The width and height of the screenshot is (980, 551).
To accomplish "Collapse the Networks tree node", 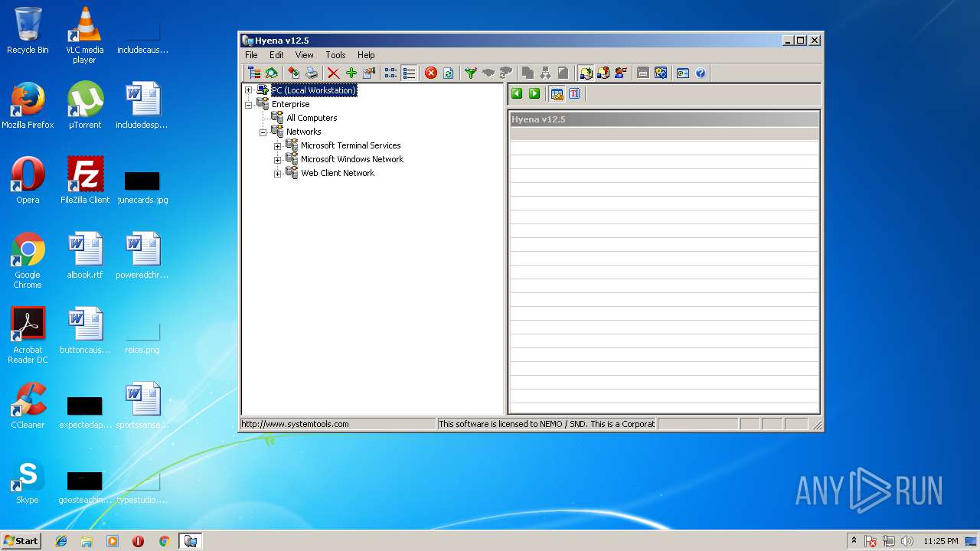I will tap(263, 132).
